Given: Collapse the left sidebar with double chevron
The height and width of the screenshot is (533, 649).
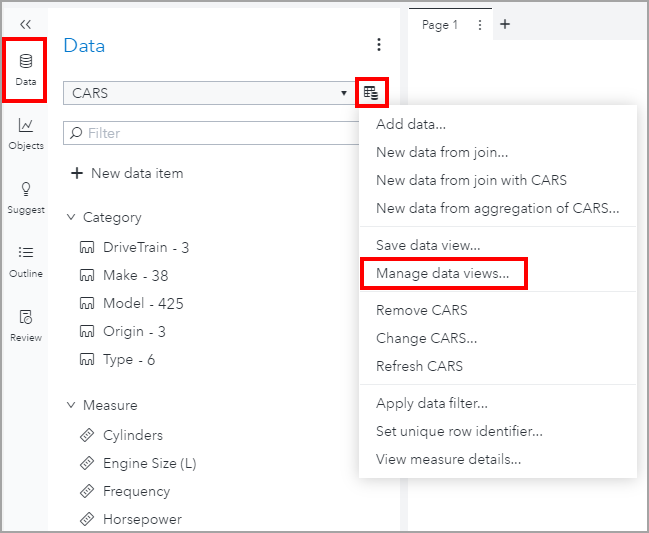Looking at the screenshot, I should tap(25, 23).
